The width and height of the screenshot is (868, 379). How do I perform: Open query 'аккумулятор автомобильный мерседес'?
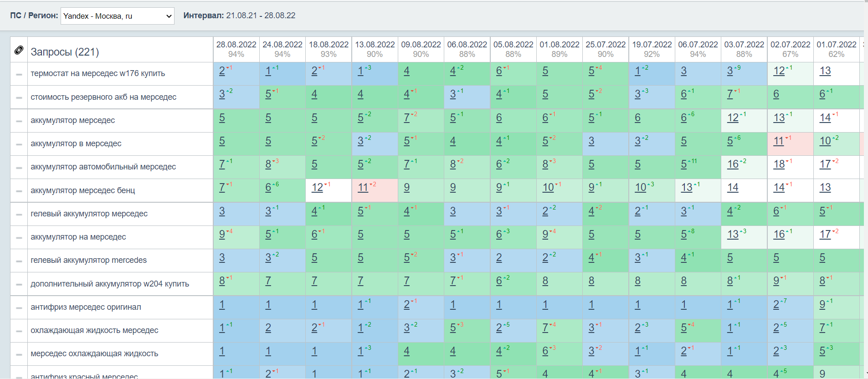coord(103,167)
